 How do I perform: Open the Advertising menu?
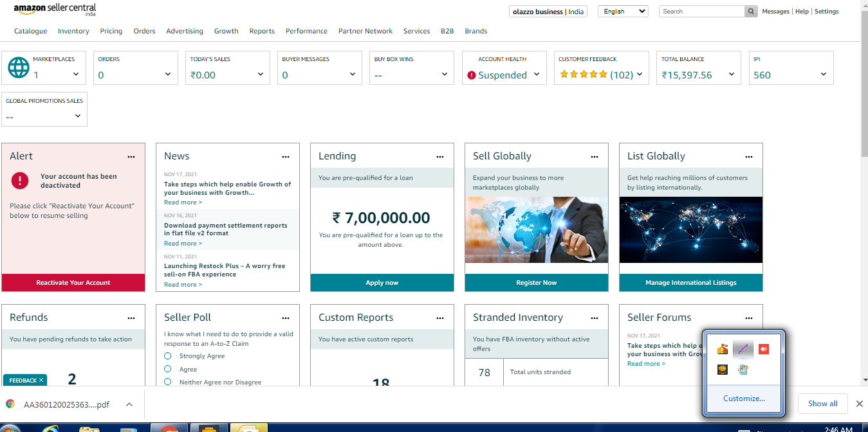tap(184, 31)
